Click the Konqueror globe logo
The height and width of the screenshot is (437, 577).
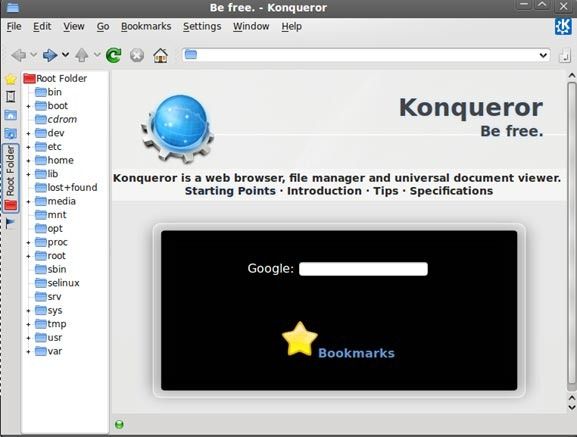point(178,128)
